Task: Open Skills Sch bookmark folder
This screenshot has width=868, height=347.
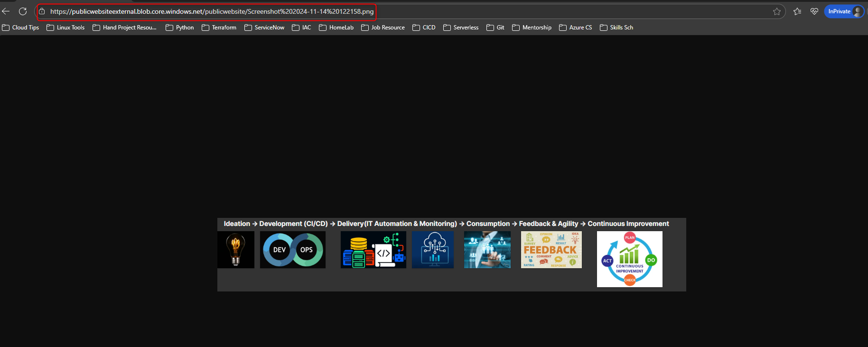Action: pyautogui.click(x=616, y=28)
